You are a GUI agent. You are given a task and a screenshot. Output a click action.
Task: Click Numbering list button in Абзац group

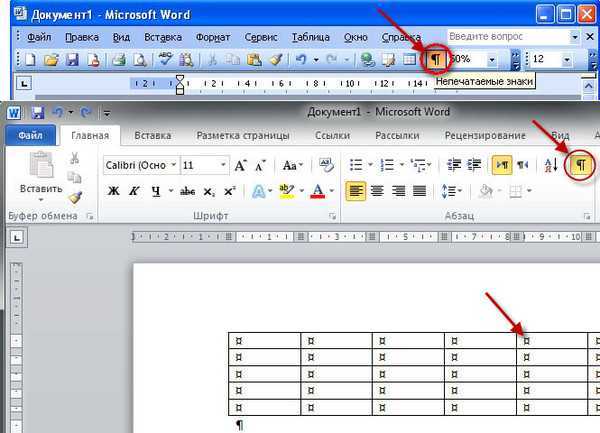(387, 165)
